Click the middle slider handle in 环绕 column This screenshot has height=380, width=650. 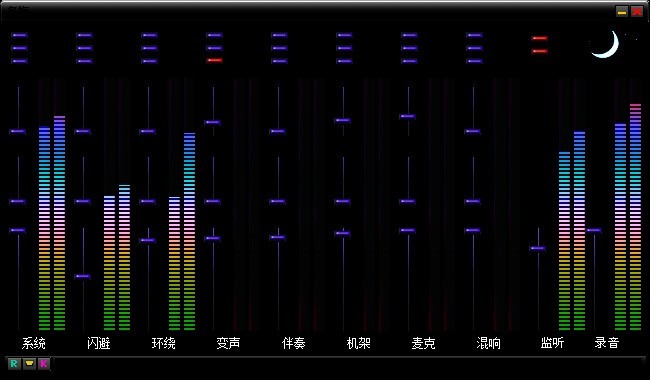(x=148, y=201)
